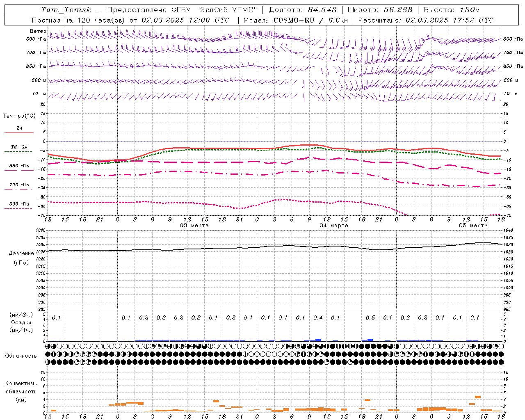Select the Td 2м dew point legend entry
Image resolution: width=525 pixels, height=420 pixels.
click(x=19, y=147)
